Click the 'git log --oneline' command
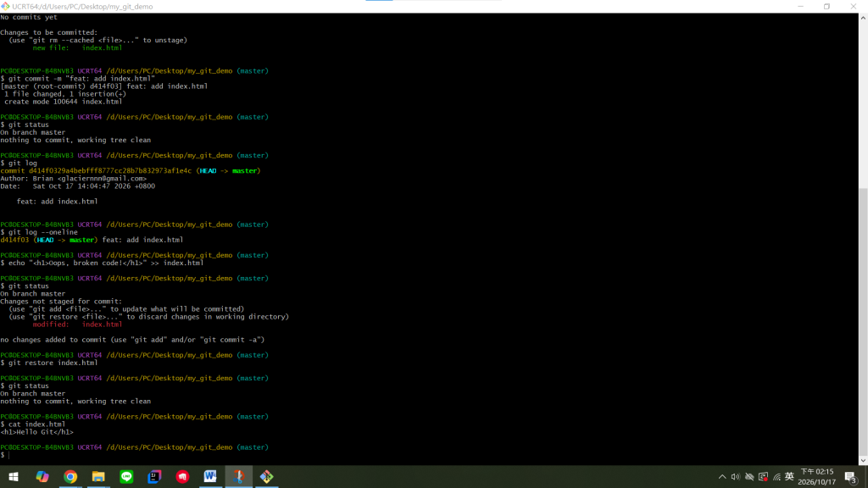Image resolution: width=868 pixels, height=488 pixels. click(39, 232)
